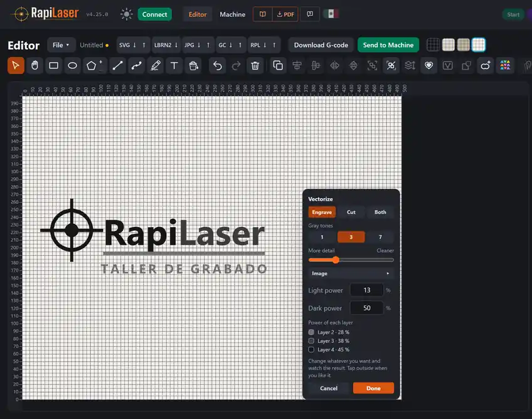Viewport: 532px width, 419px height.
Task: Choose the ellipse drawing tool
Action: pyautogui.click(x=72, y=65)
